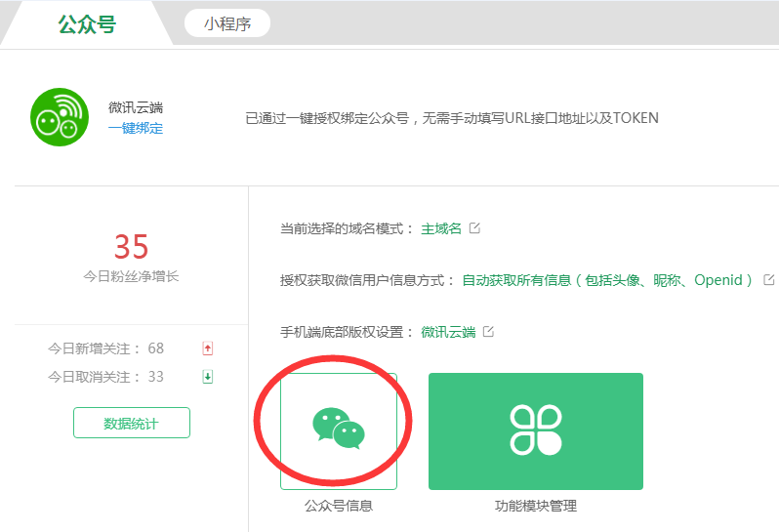The width and height of the screenshot is (779, 532).
Task: Click the green down-arrow icon beside 今日取消关注
Action: [x=207, y=377]
